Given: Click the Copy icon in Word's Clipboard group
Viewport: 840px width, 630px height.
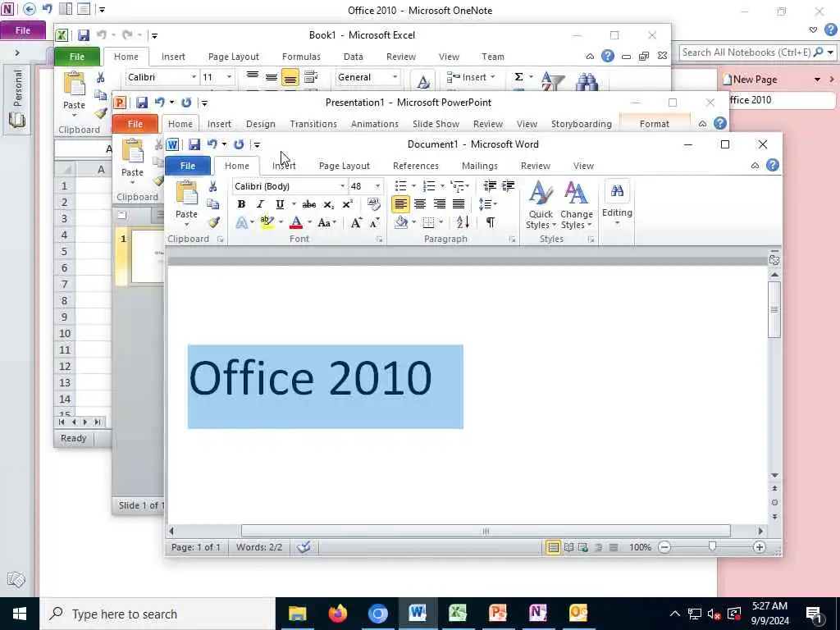Looking at the screenshot, I should pyautogui.click(x=212, y=204).
